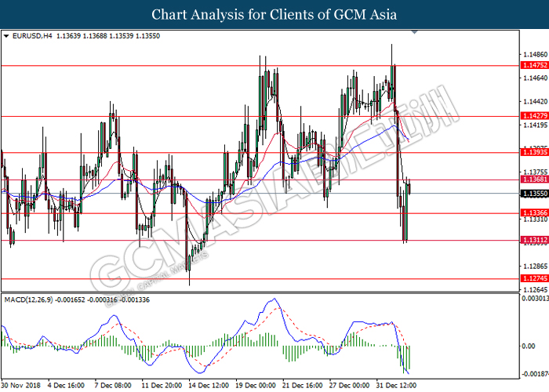The width and height of the screenshot is (549, 392).
Task: Click the 1.12745 red price tag
Action: (533, 278)
